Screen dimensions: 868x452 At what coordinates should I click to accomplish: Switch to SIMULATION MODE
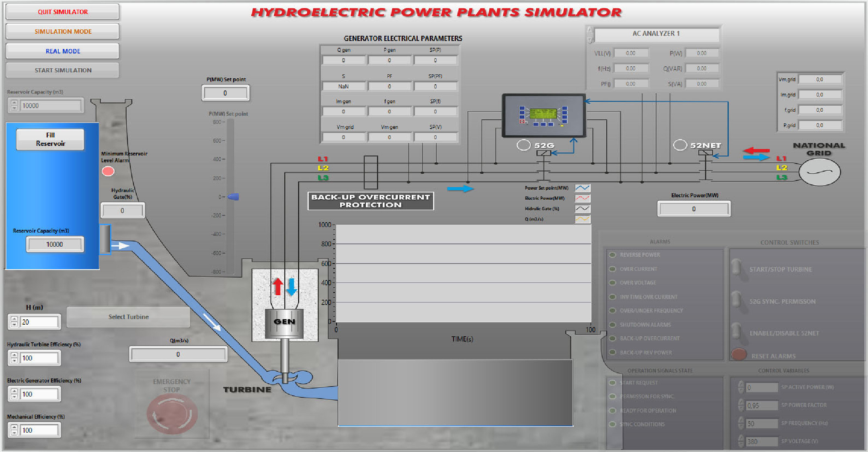(x=63, y=31)
